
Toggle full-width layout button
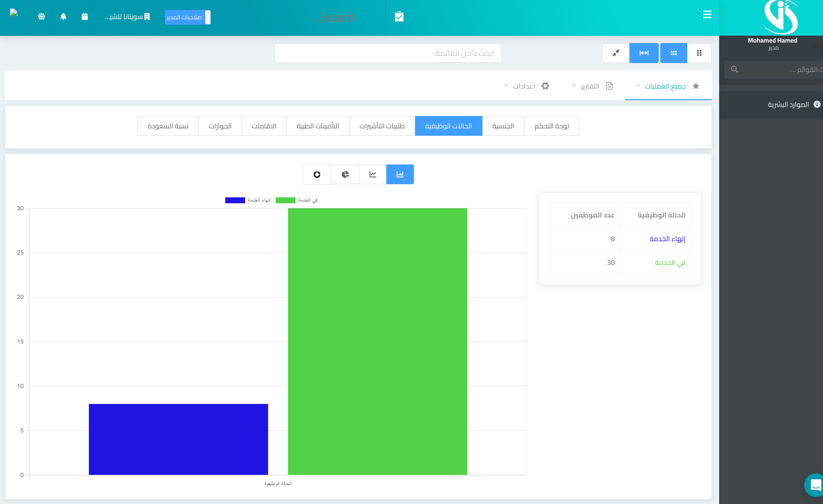tap(644, 53)
